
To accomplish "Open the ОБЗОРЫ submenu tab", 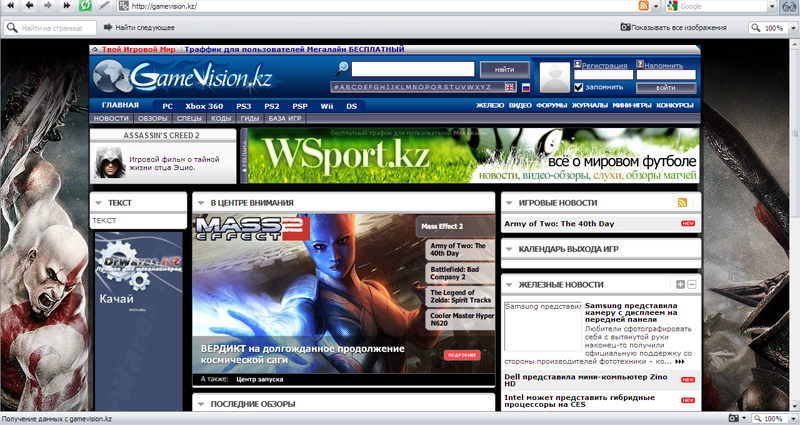I will (153, 118).
